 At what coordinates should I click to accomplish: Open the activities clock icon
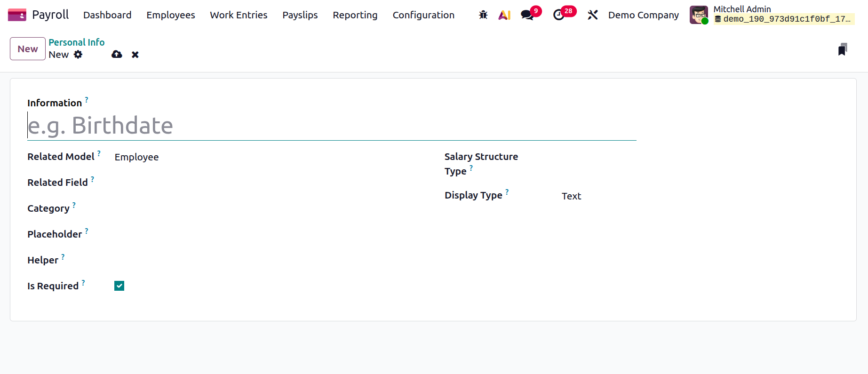click(559, 15)
